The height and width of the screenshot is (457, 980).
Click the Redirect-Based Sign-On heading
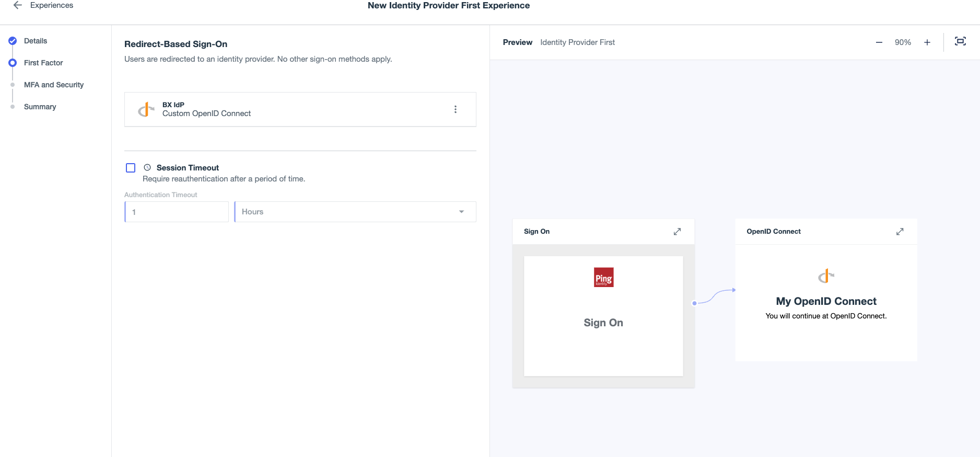click(176, 44)
